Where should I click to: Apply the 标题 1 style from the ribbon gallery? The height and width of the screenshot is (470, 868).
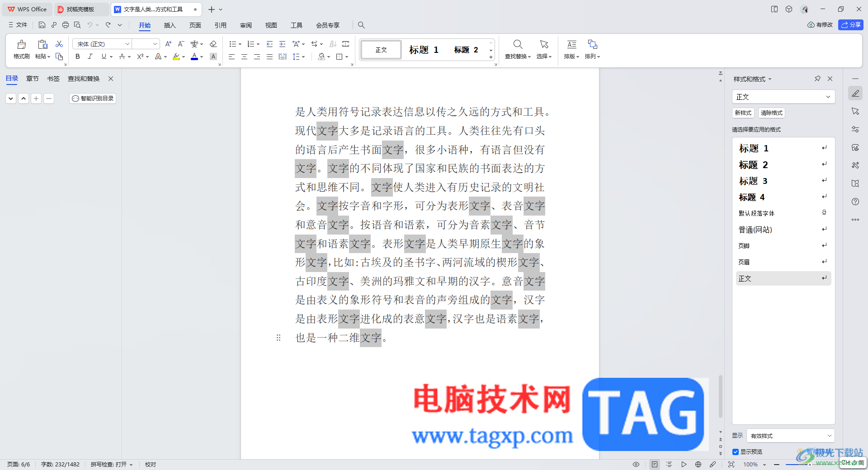424,50
